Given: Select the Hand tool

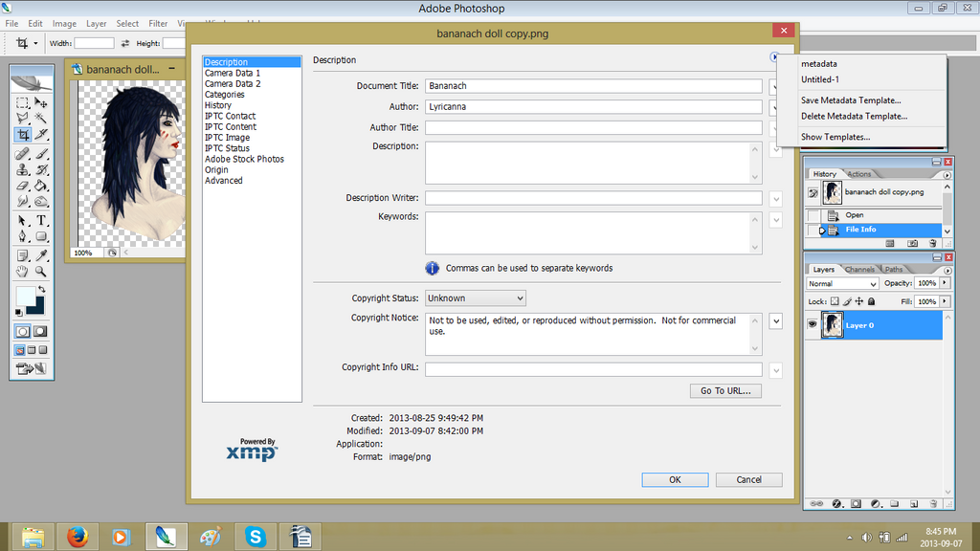Looking at the screenshot, I should (23, 271).
